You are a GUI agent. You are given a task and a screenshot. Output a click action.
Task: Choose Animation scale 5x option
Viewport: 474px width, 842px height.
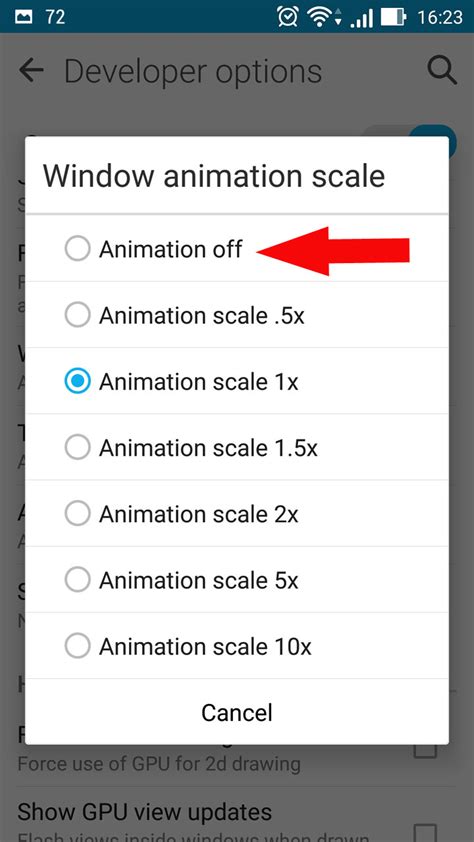(x=237, y=580)
